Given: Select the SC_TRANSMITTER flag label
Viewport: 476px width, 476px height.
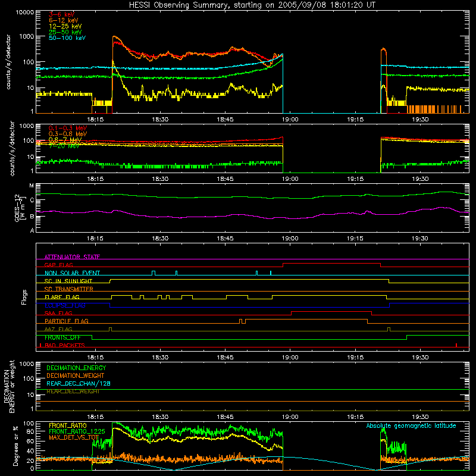Looking at the screenshot, I should (68, 289).
